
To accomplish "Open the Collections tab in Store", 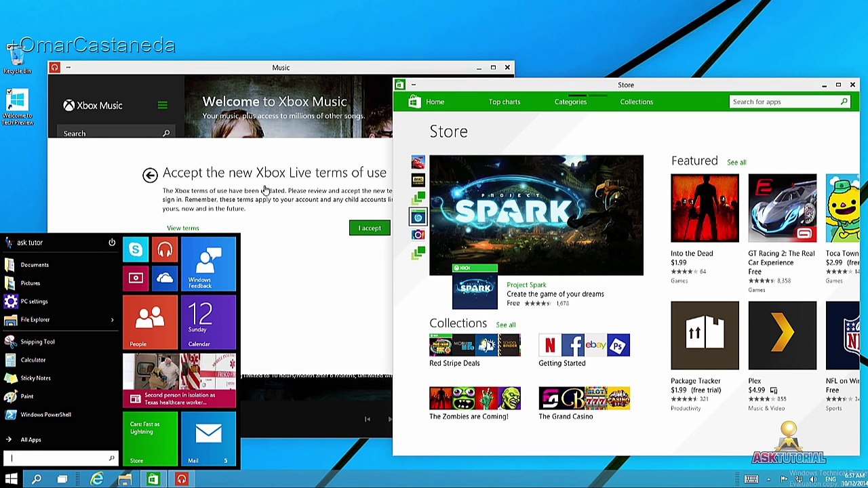I will pyautogui.click(x=636, y=102).
